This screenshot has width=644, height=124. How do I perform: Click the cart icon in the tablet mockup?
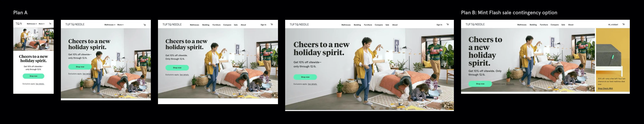(145, 25)
